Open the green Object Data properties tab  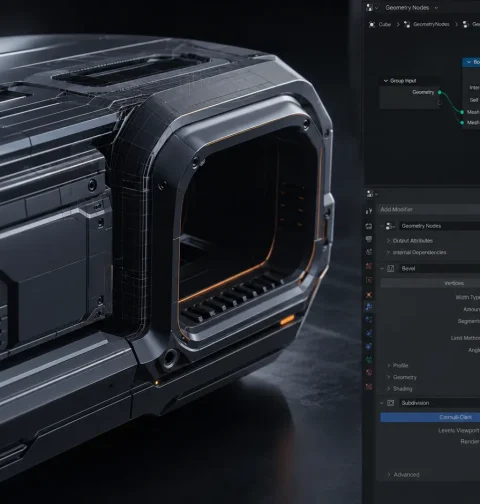pos(369,360)
